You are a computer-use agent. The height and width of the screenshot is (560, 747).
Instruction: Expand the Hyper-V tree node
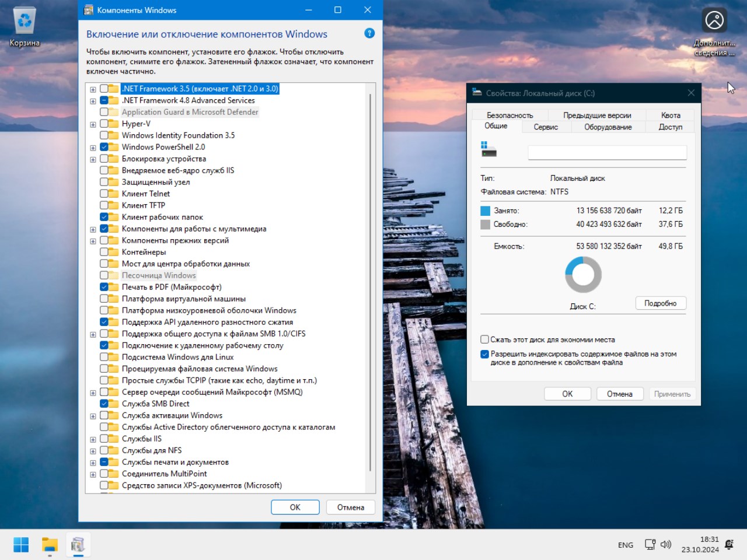click(x=93, y=124)
